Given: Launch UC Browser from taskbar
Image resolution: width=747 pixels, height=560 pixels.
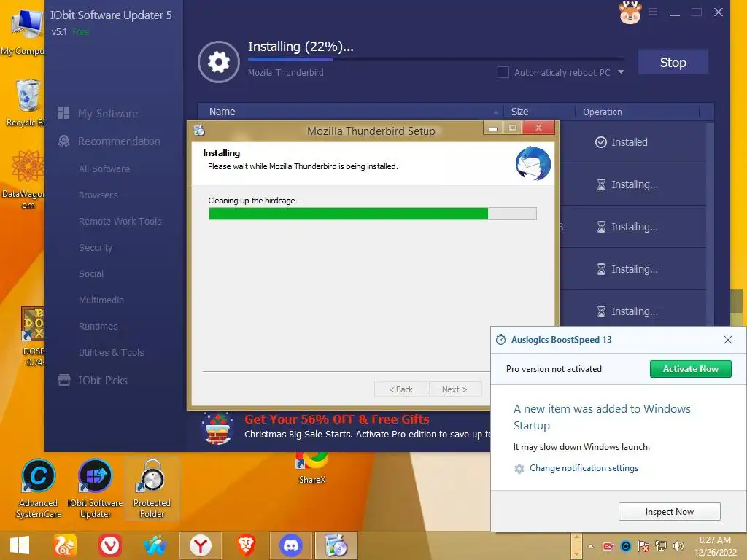Looking at the screenshot, I should click(65, 545).
